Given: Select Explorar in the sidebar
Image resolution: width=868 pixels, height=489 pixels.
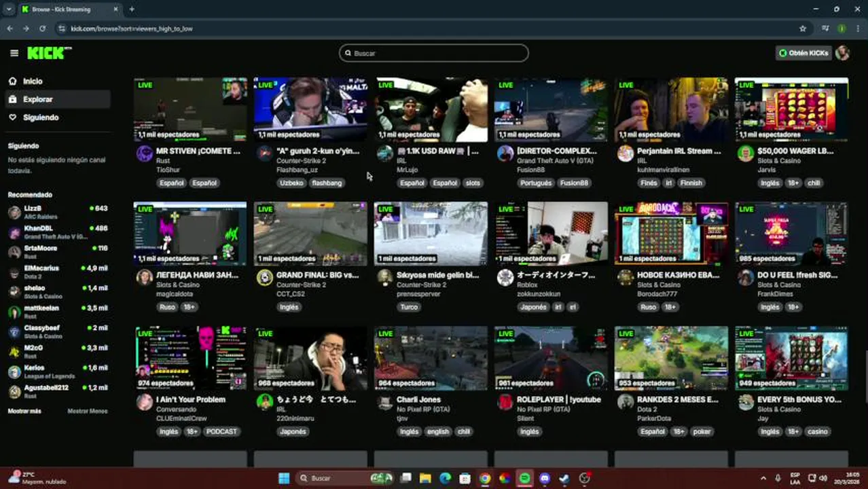Looking at the screenshot, I should point(57,99).
